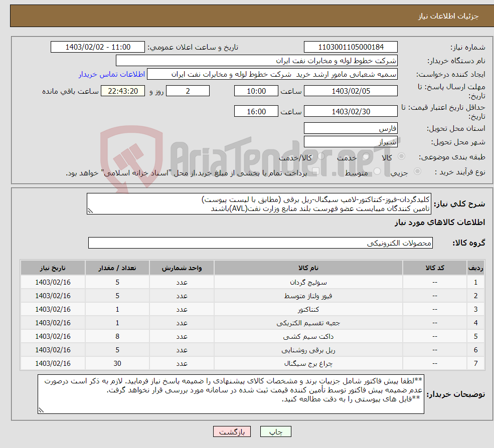Select the فیوز ولتاژ متوسط item name

308,296
